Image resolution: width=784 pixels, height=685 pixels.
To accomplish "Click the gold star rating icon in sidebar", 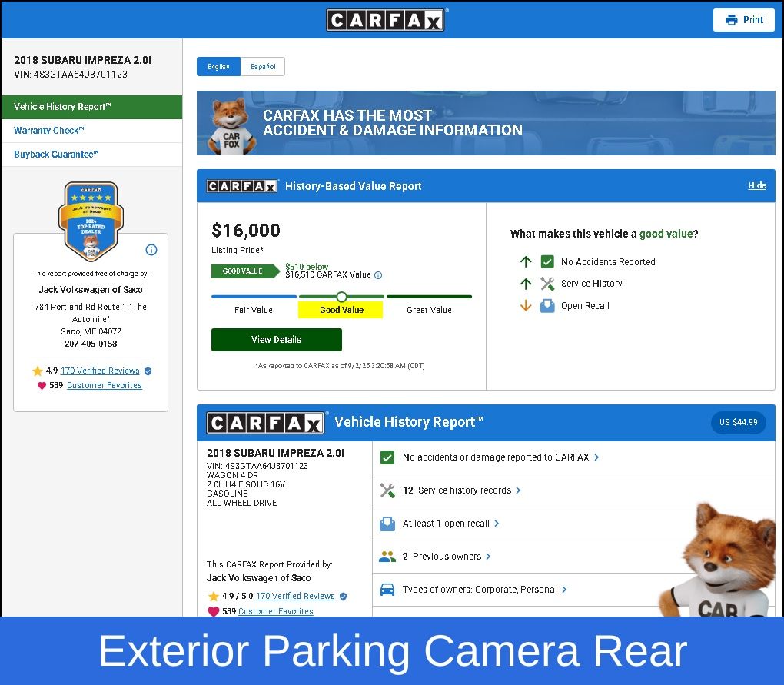I will pyautogui.click(x=38, y=371).
